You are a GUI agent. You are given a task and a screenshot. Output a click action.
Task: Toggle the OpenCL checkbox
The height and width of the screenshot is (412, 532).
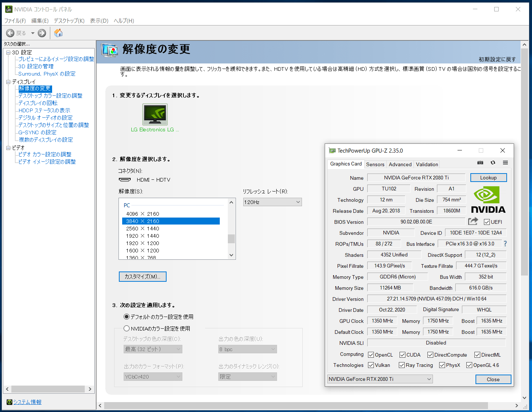[371, 355]
